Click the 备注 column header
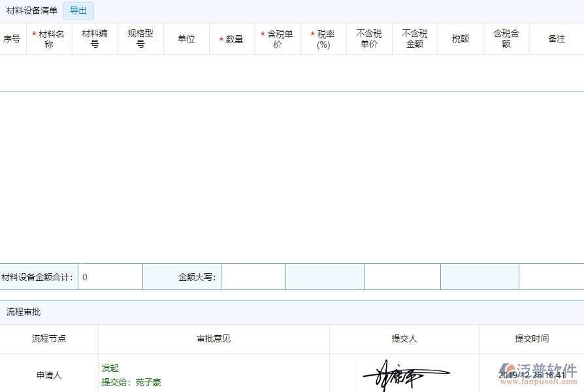 click(556, 39)
